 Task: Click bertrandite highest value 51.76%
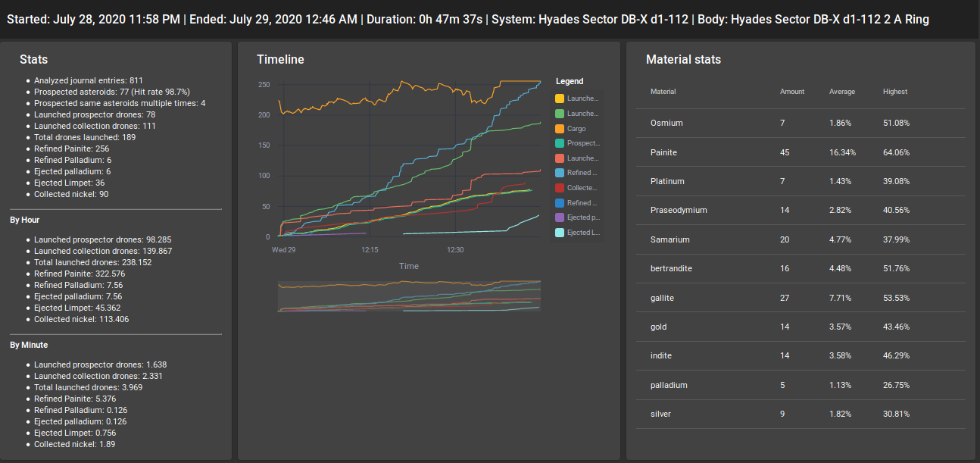pos(896,268)
